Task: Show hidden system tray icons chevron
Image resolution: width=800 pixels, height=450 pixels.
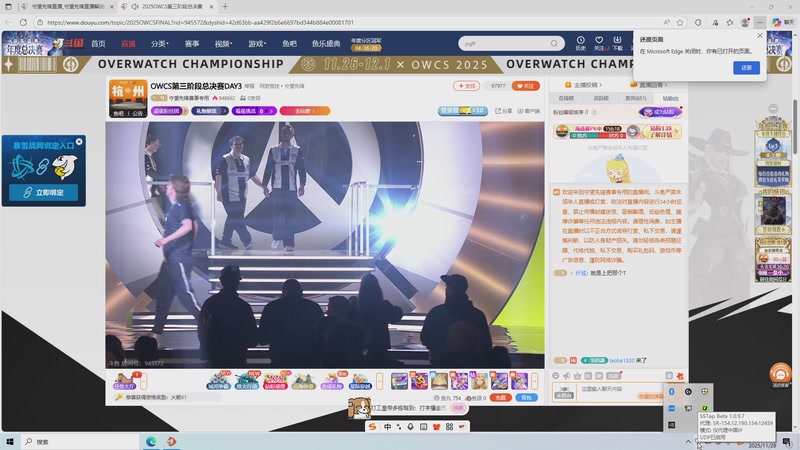Action: tap(688, 442)
